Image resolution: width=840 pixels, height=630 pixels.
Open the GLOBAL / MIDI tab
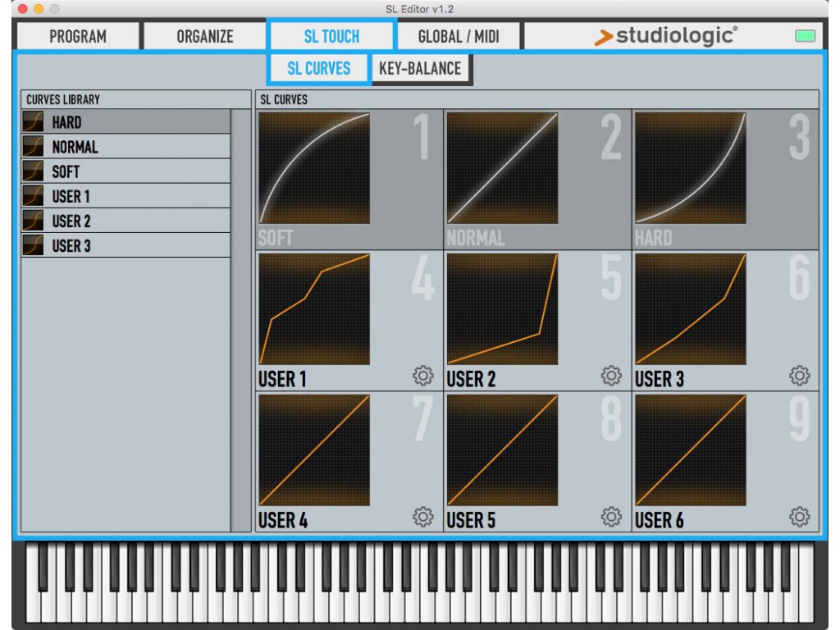(459, 36)
